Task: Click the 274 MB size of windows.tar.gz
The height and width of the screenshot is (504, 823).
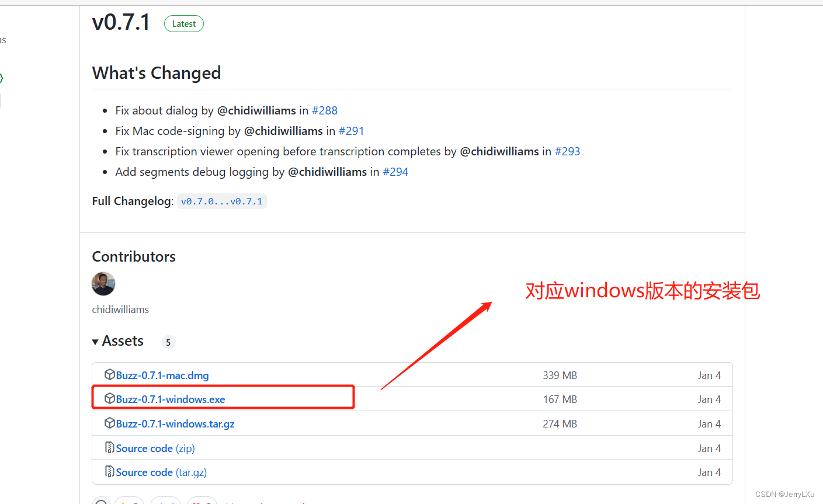Action: point(560,423)
